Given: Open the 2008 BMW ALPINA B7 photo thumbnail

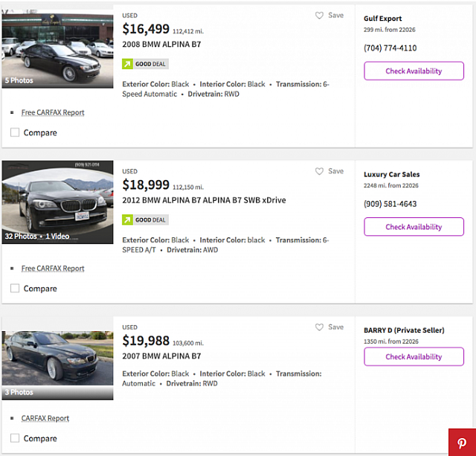Looking at the screenshot, I should 57,49.
